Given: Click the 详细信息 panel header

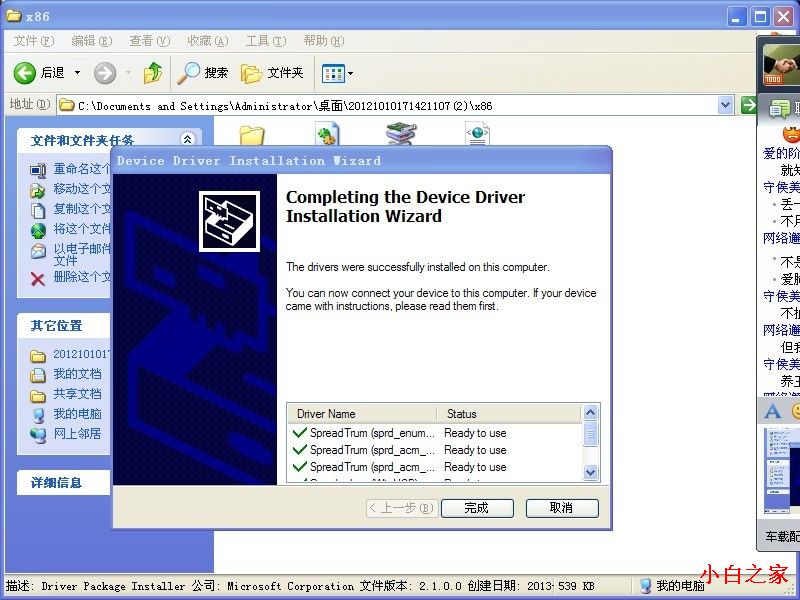Looking at the screenshot, I should [64, 483].
